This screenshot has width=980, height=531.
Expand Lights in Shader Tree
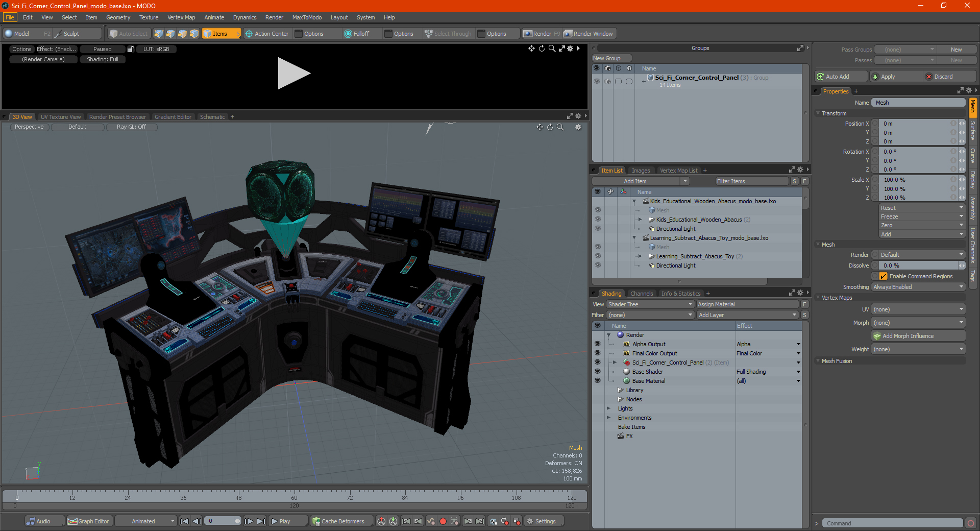pos(609,408)
